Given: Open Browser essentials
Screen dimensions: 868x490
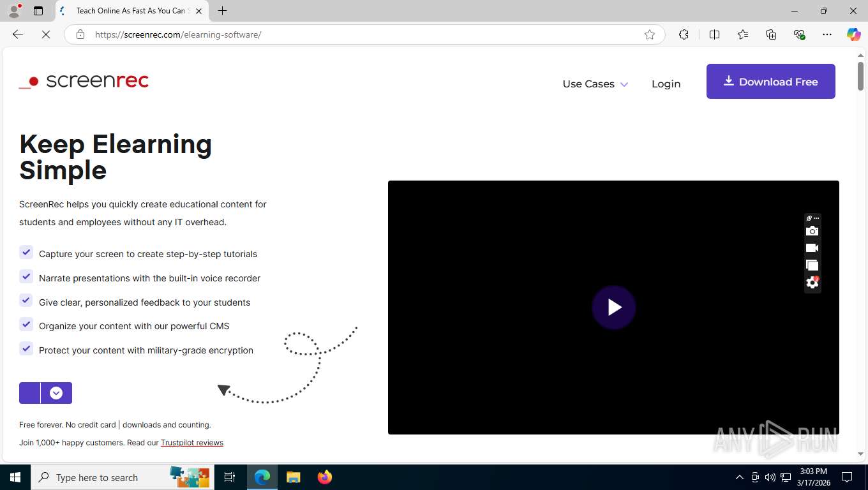Looking at the screenshot, I should tap(799, 34).
